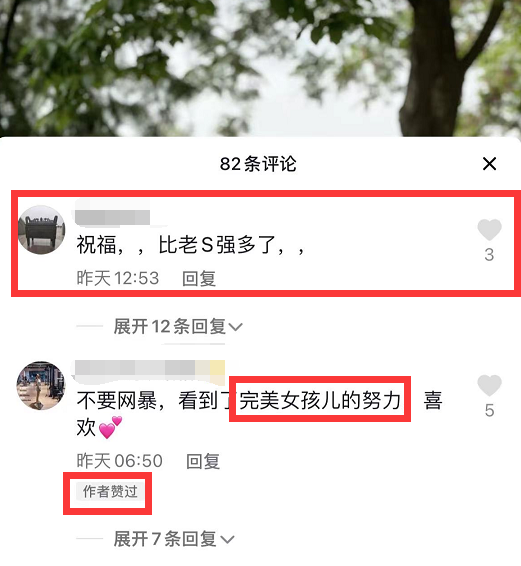The height and width of the screenshot is (566, 521).
Task: Tap the like count 5
Action: click(x=489, y=411)
